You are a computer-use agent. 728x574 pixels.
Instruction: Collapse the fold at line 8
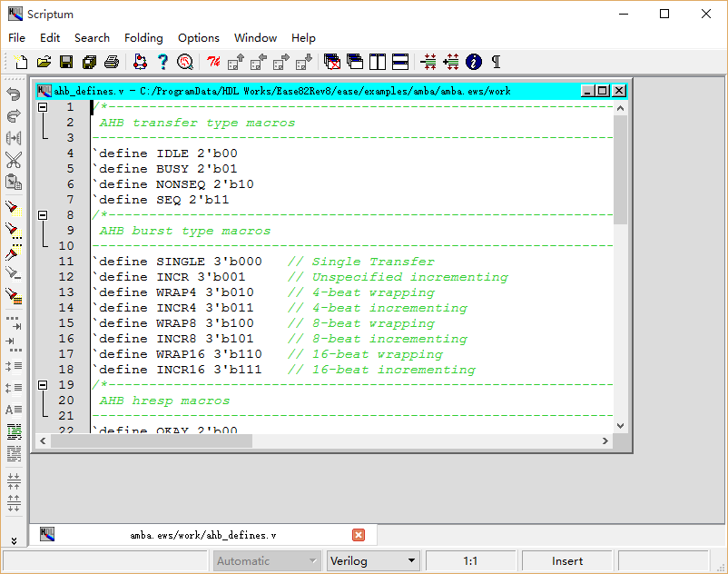(x=43, y=215)
